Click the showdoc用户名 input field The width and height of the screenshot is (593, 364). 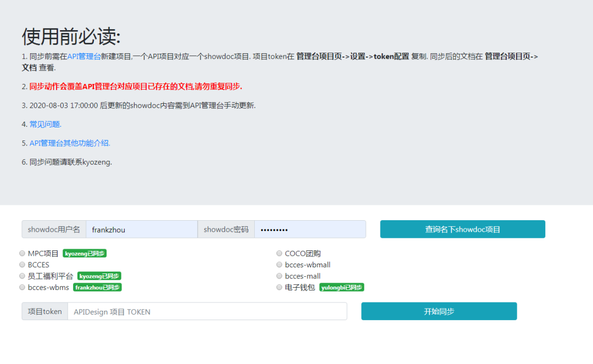(142, 229)
